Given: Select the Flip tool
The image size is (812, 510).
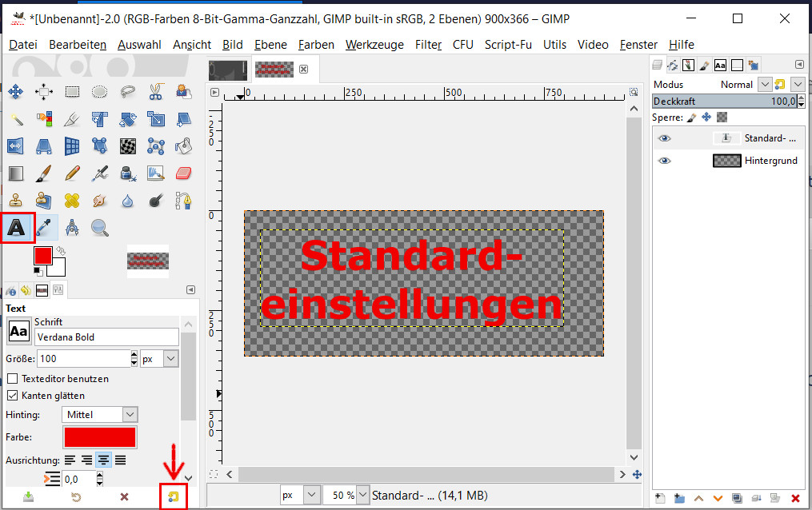Looking at the screenshot, I should click(15, 146).
